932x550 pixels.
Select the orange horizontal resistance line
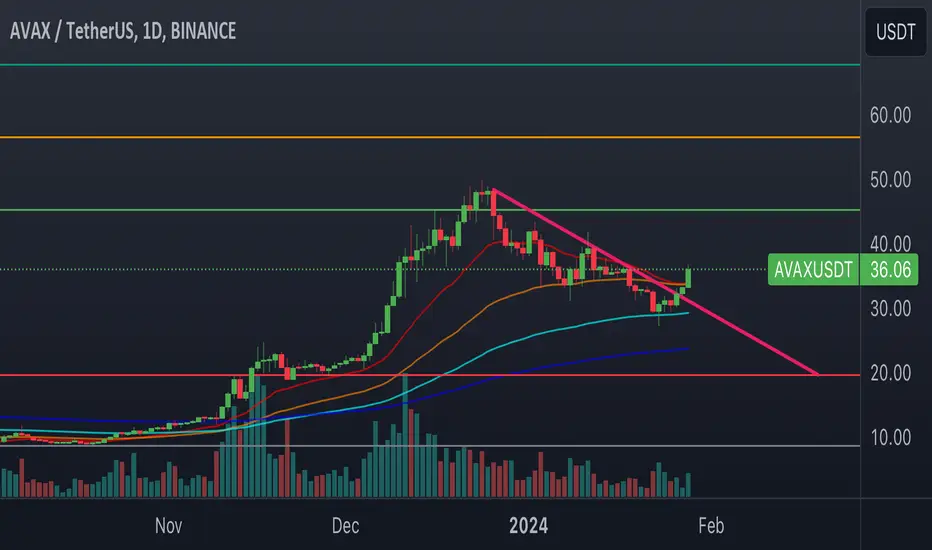[430, 137]
